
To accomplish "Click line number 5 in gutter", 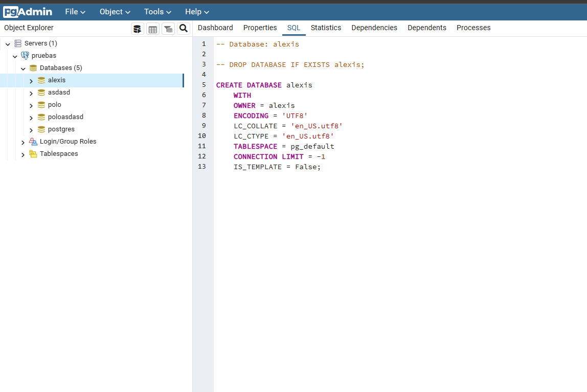I will (x=204, y=85).
